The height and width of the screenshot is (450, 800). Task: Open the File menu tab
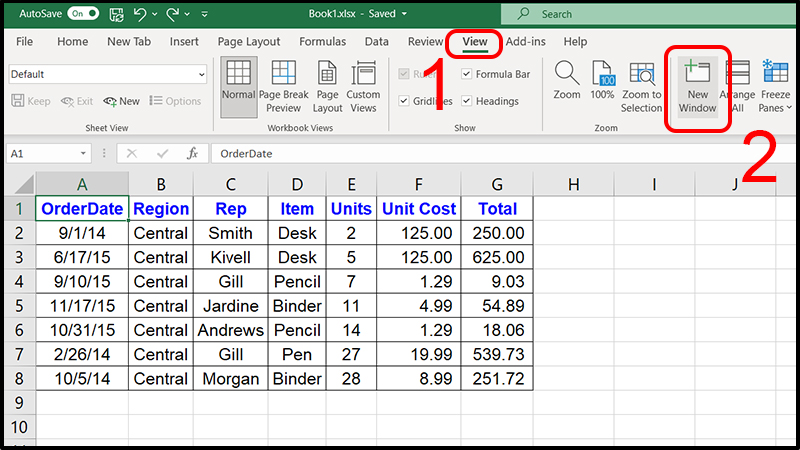point(24,41)
